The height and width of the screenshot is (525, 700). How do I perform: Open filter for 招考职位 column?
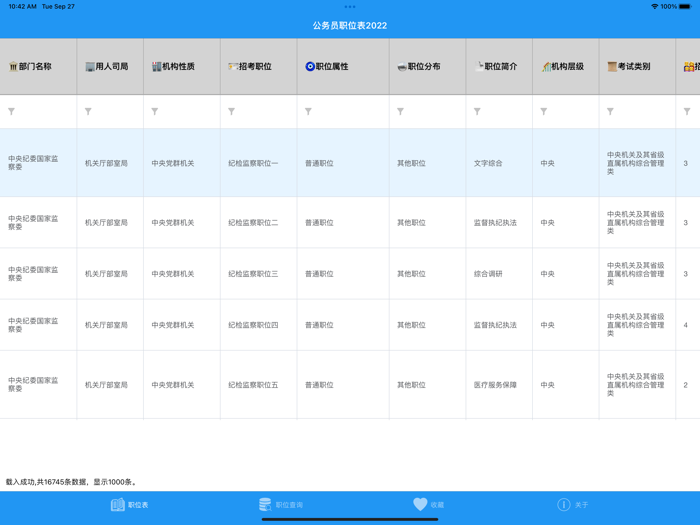point(231,112)
